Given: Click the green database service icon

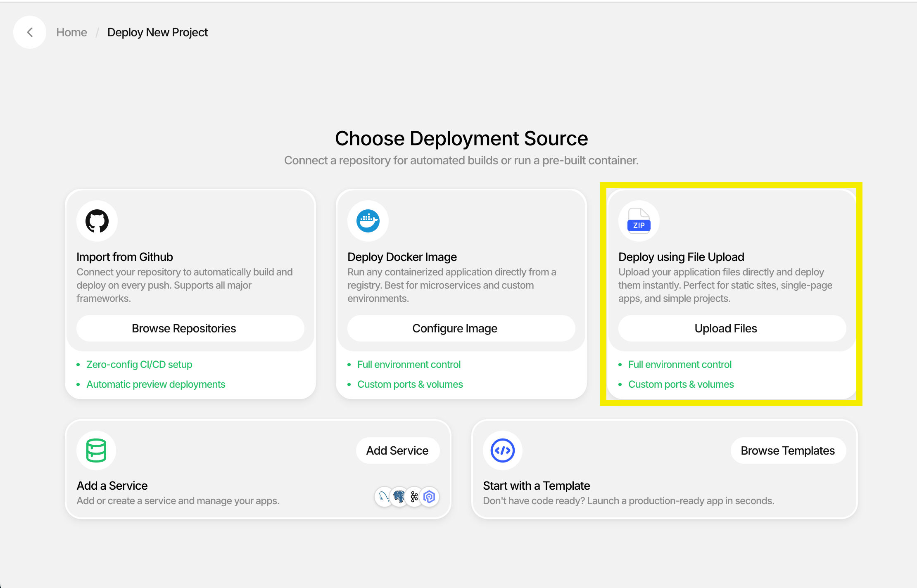Looking at the screenshot, I should pos(96,450).
